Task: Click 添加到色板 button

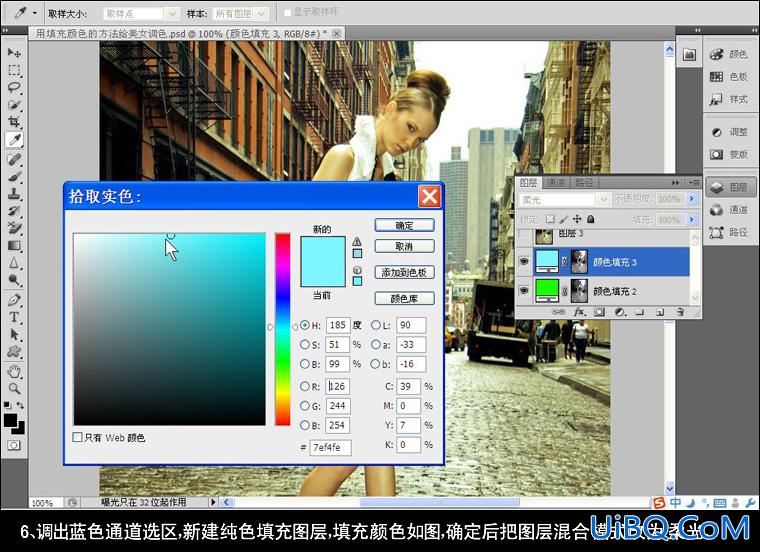Action: point(404,272)
